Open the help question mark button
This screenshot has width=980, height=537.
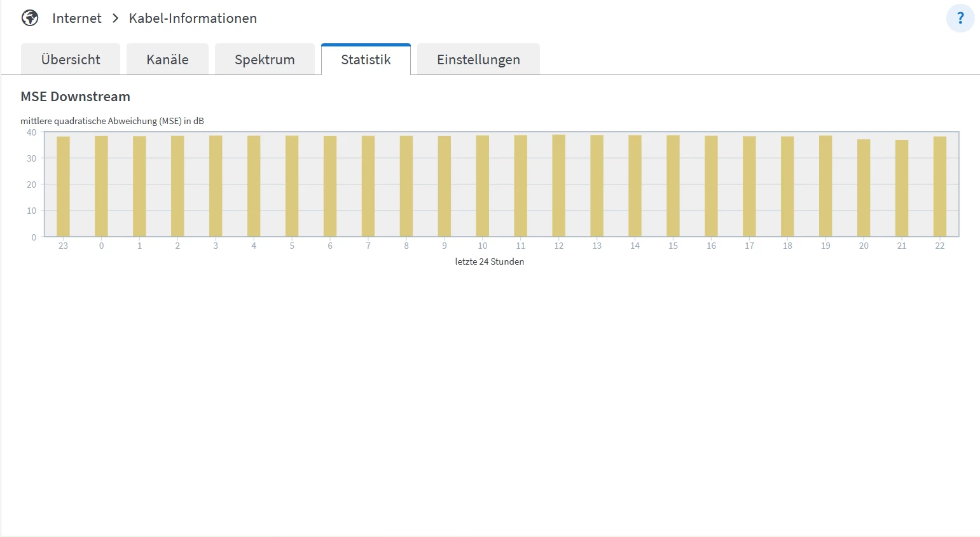click(x=960, y=18)
